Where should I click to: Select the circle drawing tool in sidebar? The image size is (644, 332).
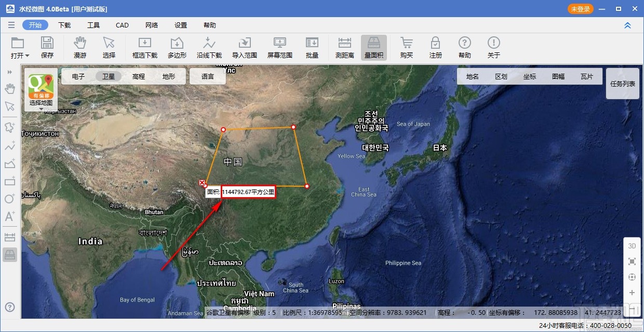tap(9, 199)
